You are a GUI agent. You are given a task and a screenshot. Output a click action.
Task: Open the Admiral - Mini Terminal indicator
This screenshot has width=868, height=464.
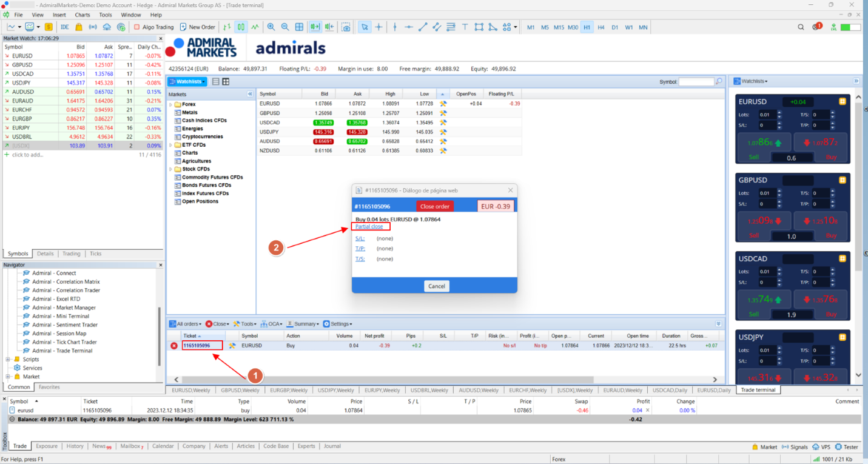[61, 316]
